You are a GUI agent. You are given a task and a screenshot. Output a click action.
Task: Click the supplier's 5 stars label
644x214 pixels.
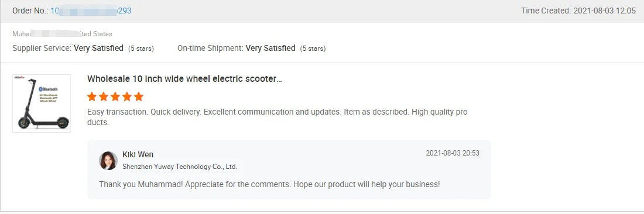(x=141, y=49)
